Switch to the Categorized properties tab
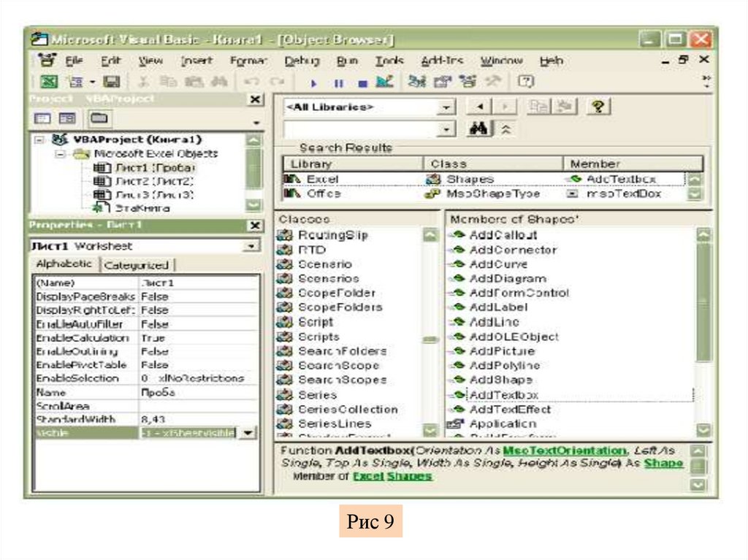This screenshot has width=748, height=560. point(137,265)
